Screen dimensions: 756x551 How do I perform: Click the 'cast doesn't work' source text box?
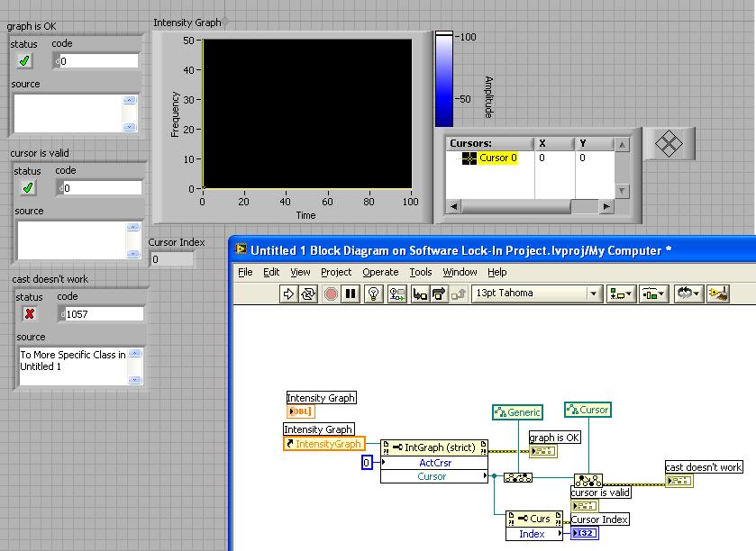pos(74,366)
